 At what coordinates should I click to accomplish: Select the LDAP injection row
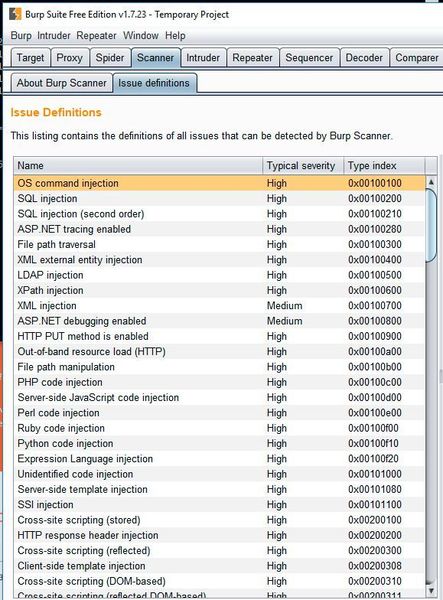[219, 275]
